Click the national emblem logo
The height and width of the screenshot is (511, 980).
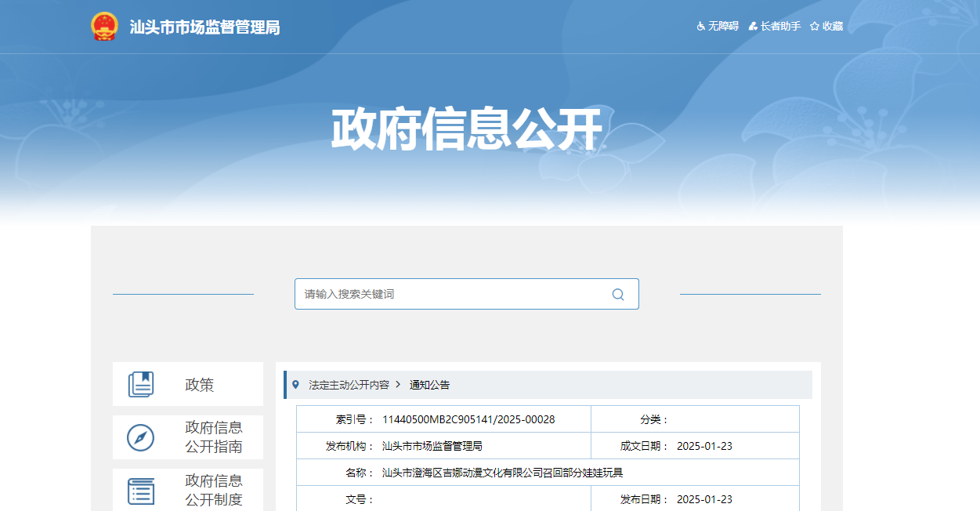(103, 25)
